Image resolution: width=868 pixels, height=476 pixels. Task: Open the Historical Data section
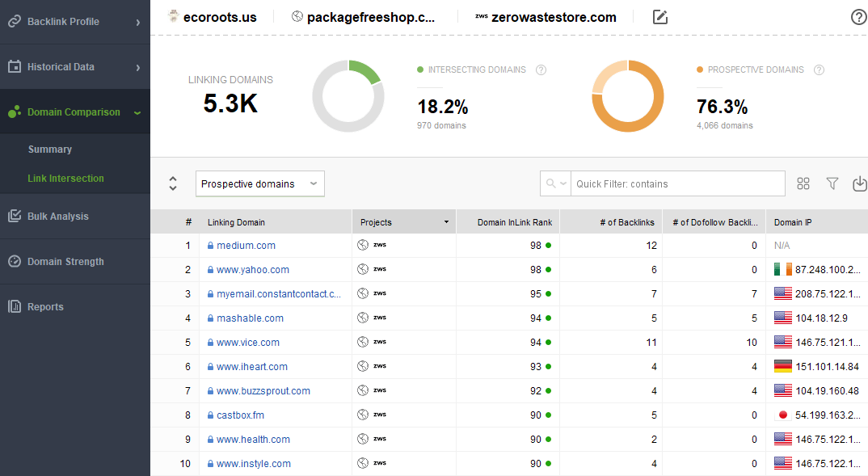click(74, 67)
